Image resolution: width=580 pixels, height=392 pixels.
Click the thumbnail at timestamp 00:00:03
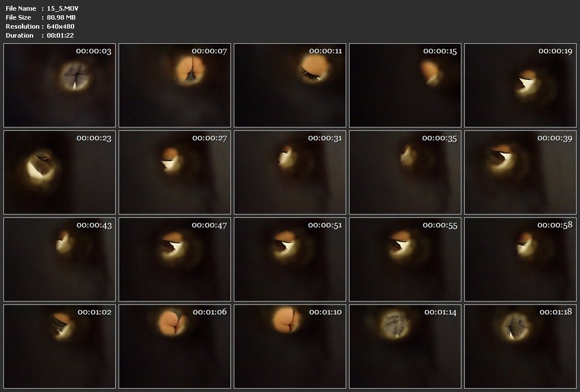[60, 85]
